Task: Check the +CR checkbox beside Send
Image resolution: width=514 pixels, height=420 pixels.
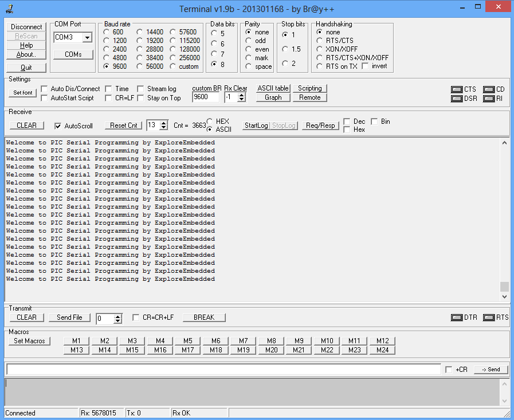Action: click(449, 370)
